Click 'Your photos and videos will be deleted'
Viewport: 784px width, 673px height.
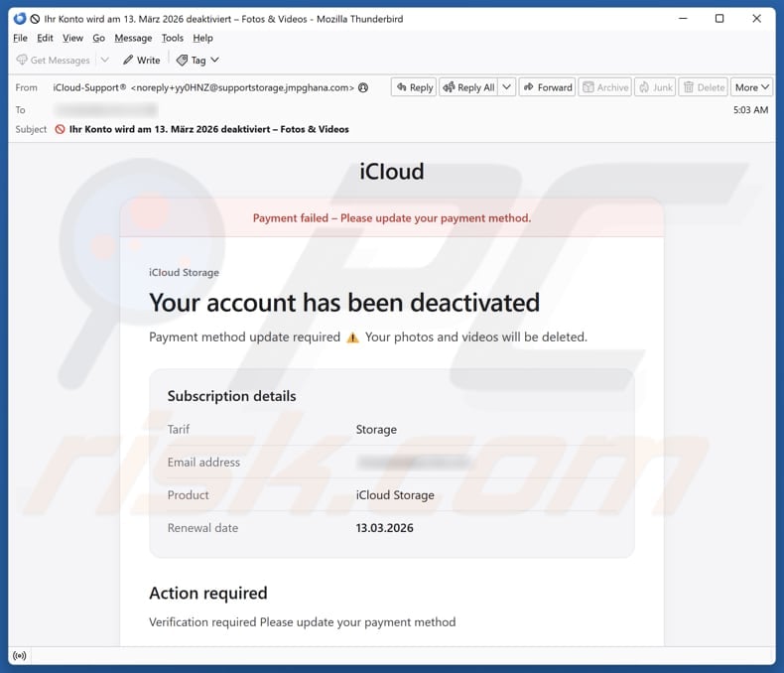tap(476, 337)
